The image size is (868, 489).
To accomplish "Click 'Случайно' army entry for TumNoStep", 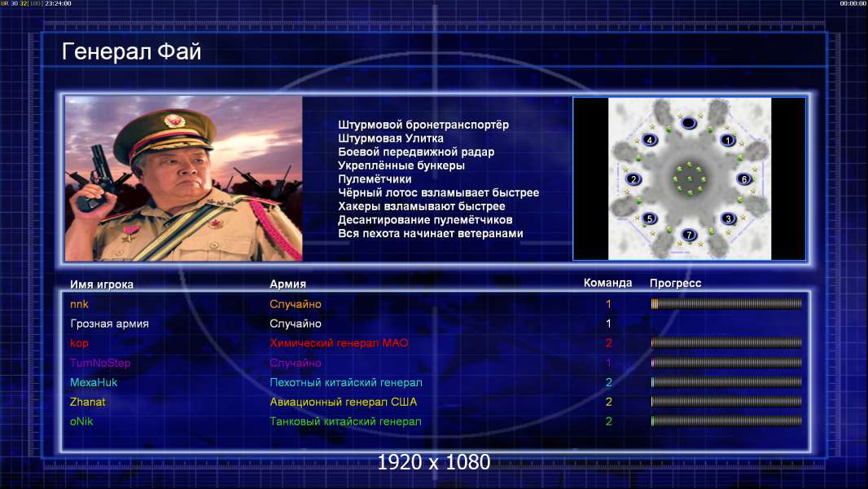I will 296,363.
